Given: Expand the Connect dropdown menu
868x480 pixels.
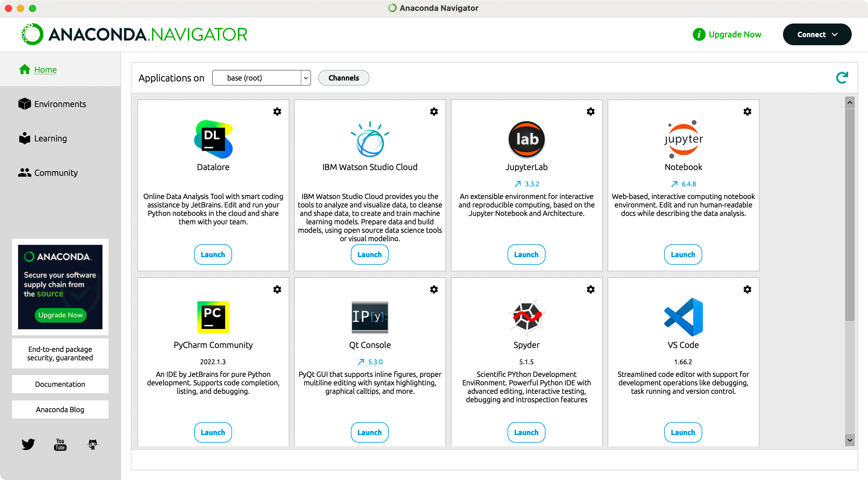Looking at the screenshot, I should point(817,34).
